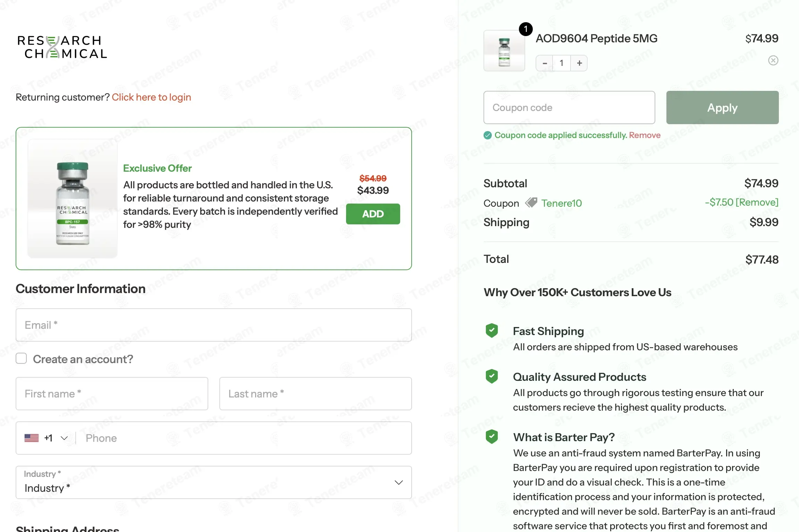Decrease quantity with the minus button
Screen dimensions: 799x532
(545, 63)
